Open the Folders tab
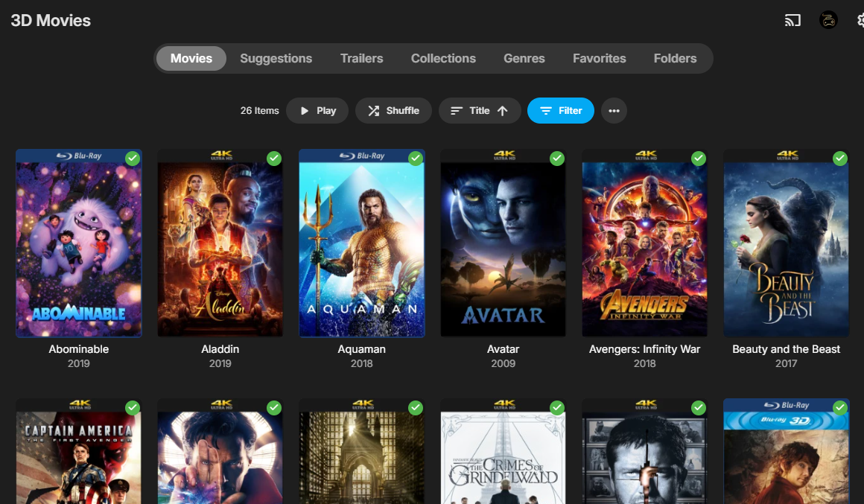 (675, 58)
